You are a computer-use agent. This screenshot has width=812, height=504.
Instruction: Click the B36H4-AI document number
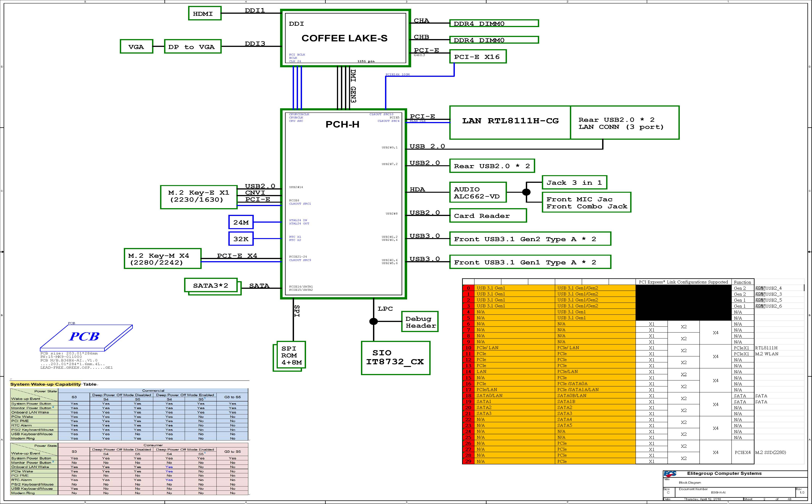coord(718,492)
